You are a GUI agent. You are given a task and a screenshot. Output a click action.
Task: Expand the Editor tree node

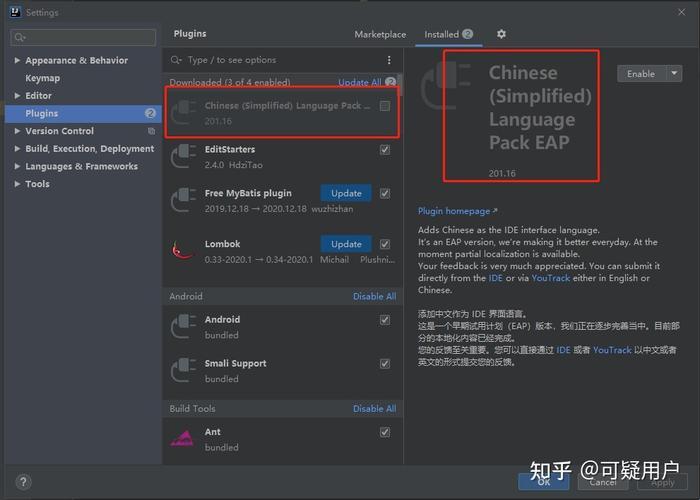click(x=17, y=96)
